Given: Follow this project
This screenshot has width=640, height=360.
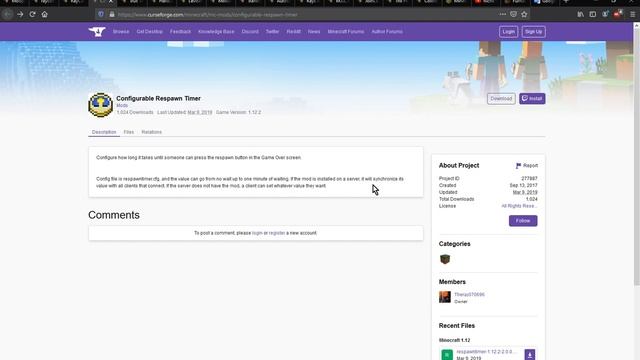Looking at the screenshot, I should (523, 221).
